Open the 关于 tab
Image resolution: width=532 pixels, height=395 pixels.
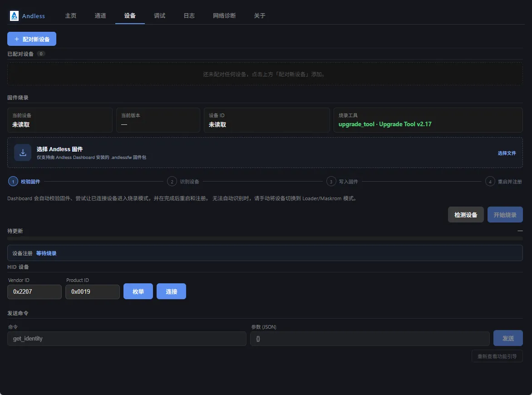[260, 15]
